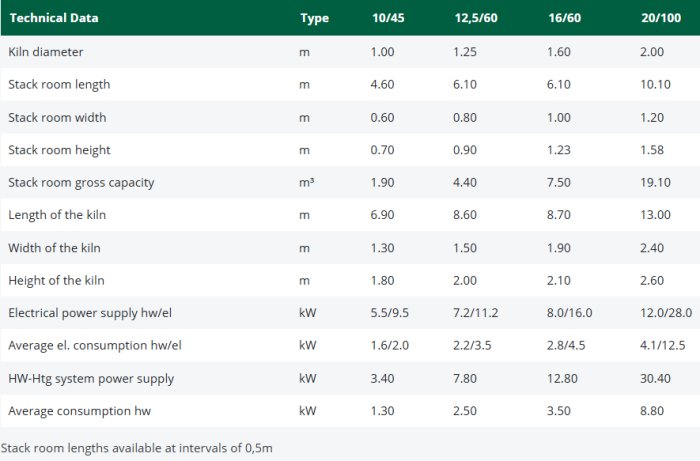Click the 'Length of the kiln' label
The height and width of the screenshot is (461, 700).
(58, 215)
